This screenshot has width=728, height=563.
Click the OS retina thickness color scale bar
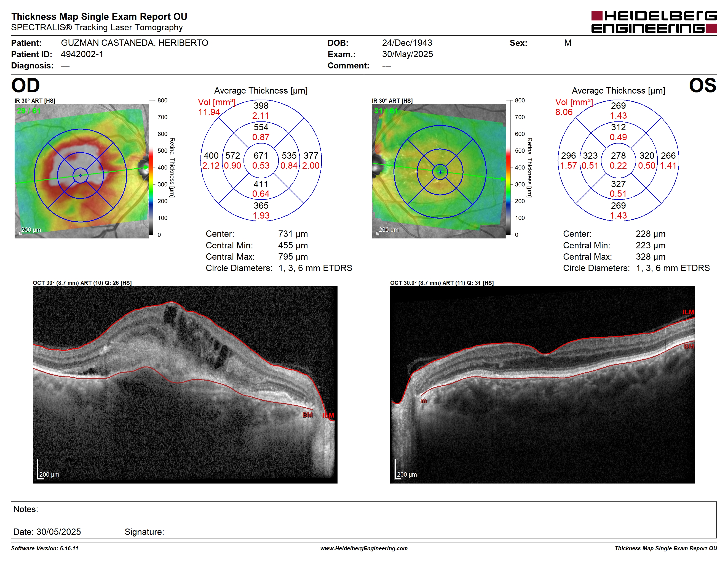(508, 168)
